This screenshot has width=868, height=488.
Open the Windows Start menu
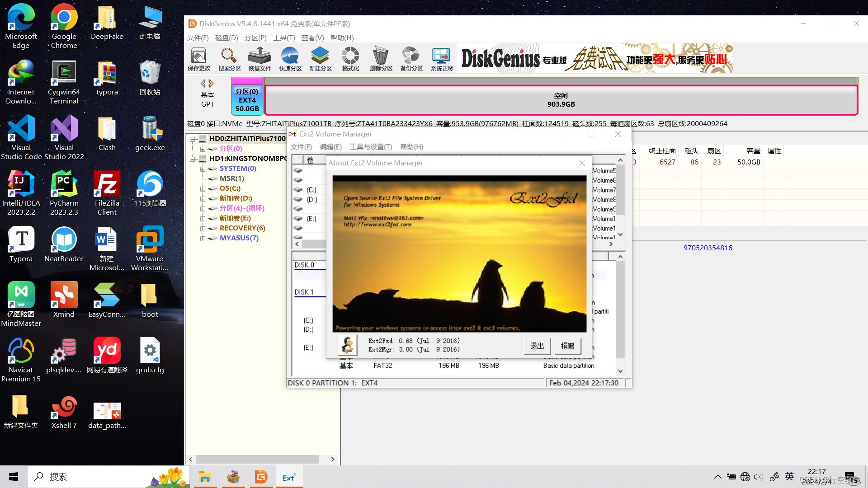(x=14, y=477)
